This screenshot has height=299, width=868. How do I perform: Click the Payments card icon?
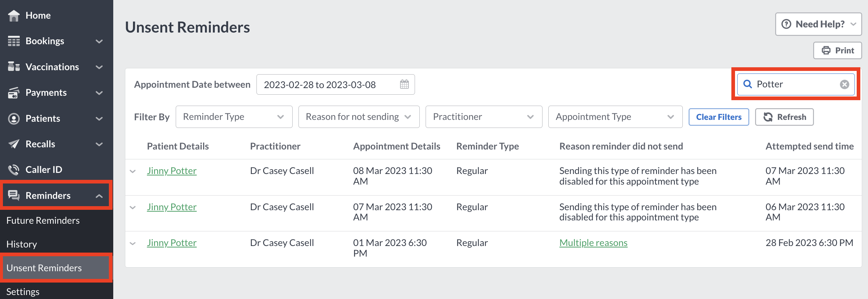(14, 93)
